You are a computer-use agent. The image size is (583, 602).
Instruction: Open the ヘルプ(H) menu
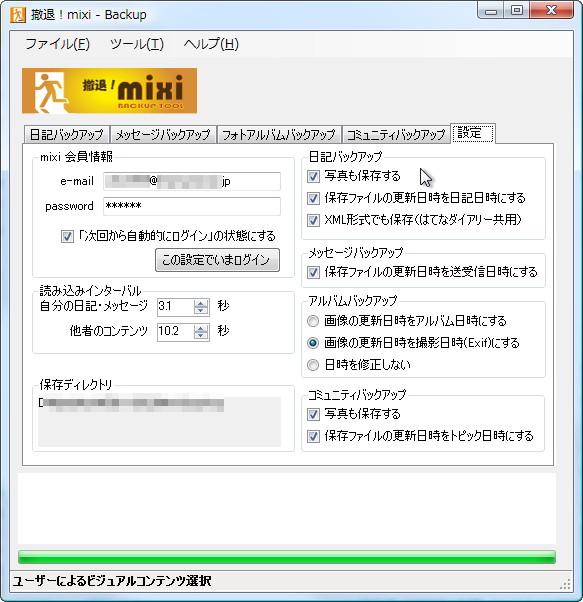click(211, 44)
